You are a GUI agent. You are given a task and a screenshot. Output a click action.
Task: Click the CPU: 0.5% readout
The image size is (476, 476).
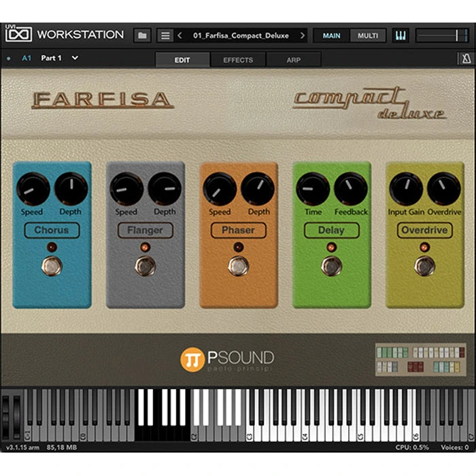coord(412,447)
